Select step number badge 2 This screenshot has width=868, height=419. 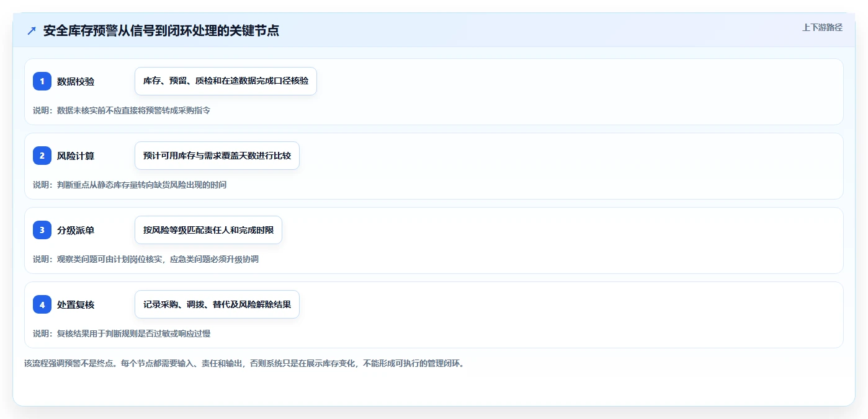pyautogui.click(x=42, y=156)
